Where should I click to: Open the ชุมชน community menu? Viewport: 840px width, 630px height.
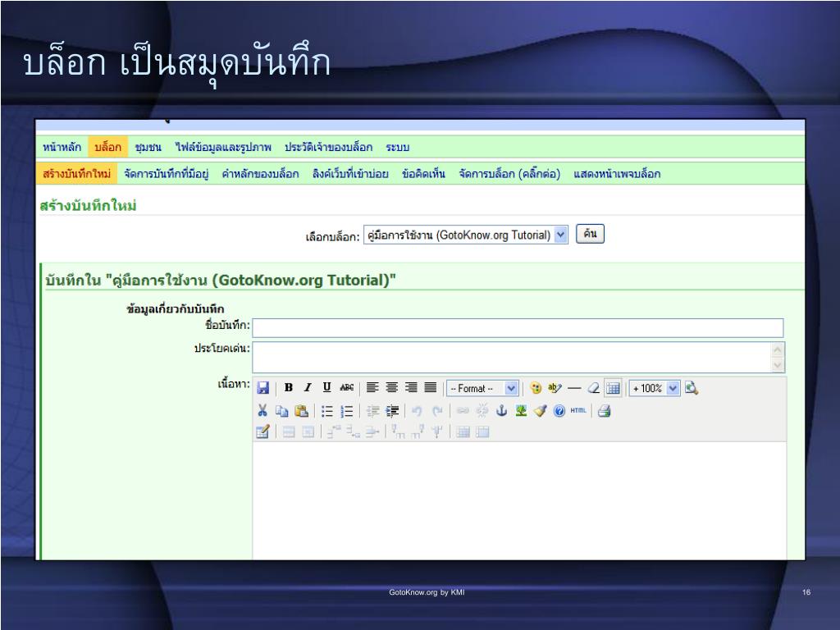coord(148,147)
